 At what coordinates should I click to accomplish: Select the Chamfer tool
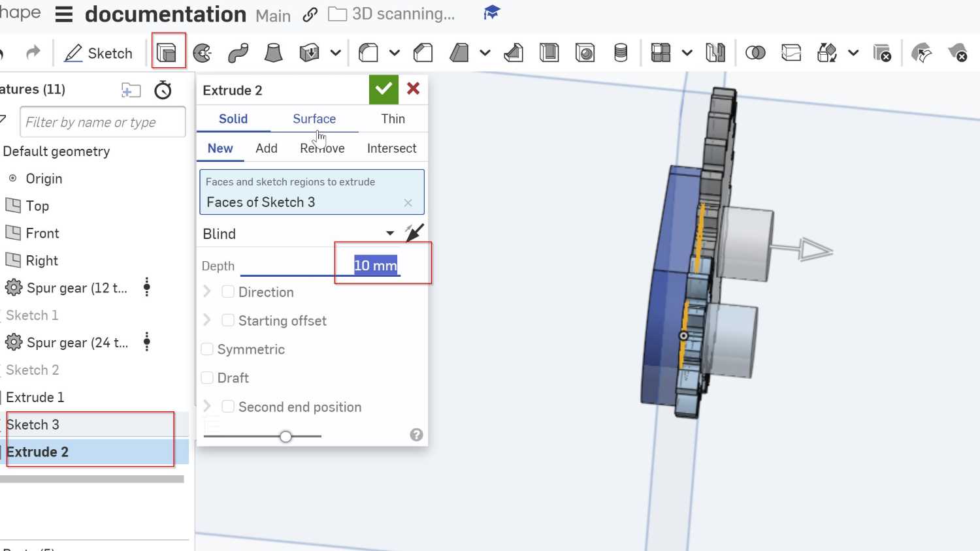click(423, 52)
